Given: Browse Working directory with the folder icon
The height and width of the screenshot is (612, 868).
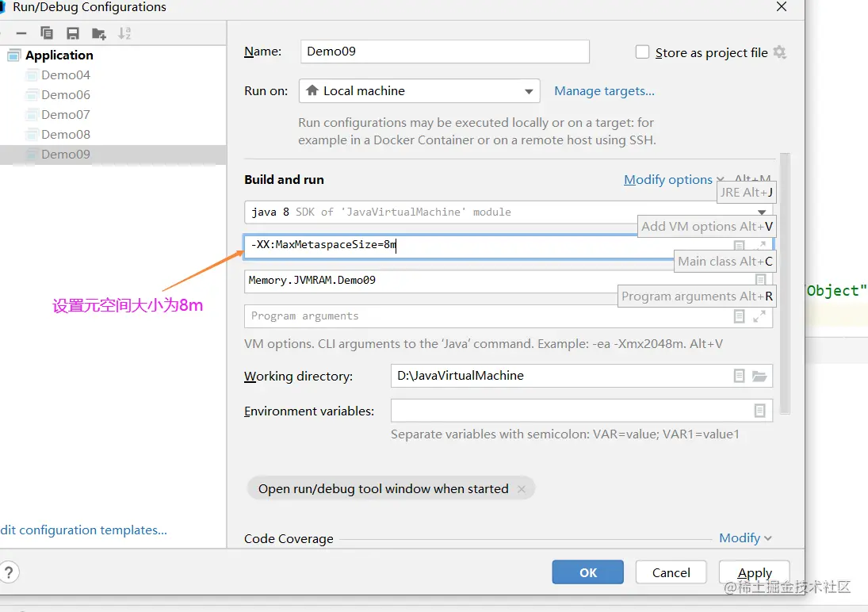Looking at the screenshot, I should point(759,376).
